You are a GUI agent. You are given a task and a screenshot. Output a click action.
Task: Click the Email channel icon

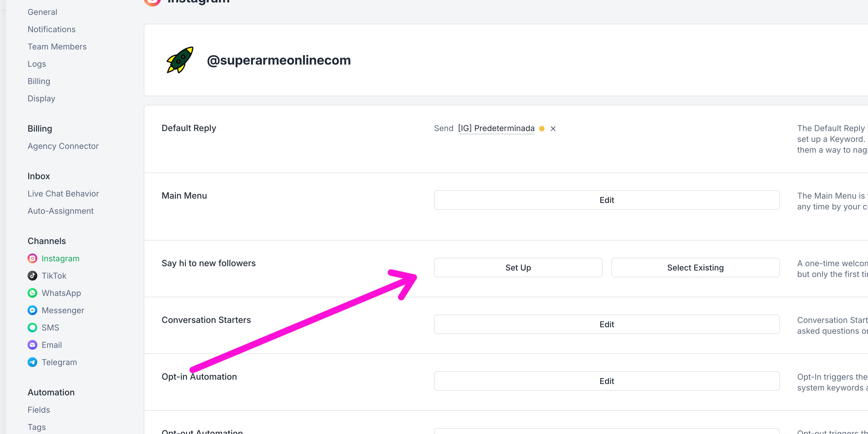[32, 345]
